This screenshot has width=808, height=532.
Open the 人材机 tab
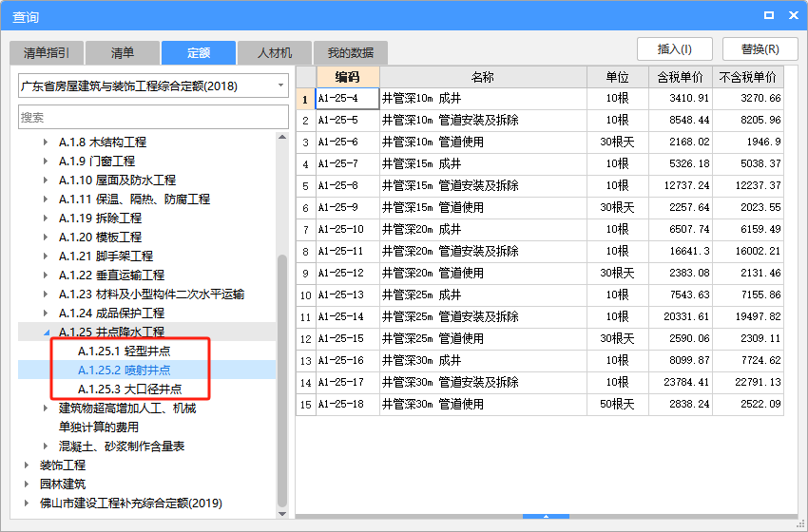coord(274,52)
